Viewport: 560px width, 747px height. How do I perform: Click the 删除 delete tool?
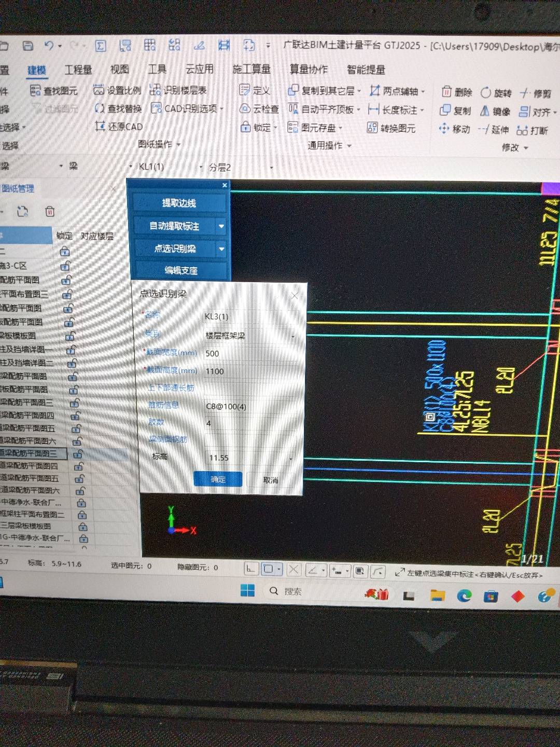click(x=457, y=92)
